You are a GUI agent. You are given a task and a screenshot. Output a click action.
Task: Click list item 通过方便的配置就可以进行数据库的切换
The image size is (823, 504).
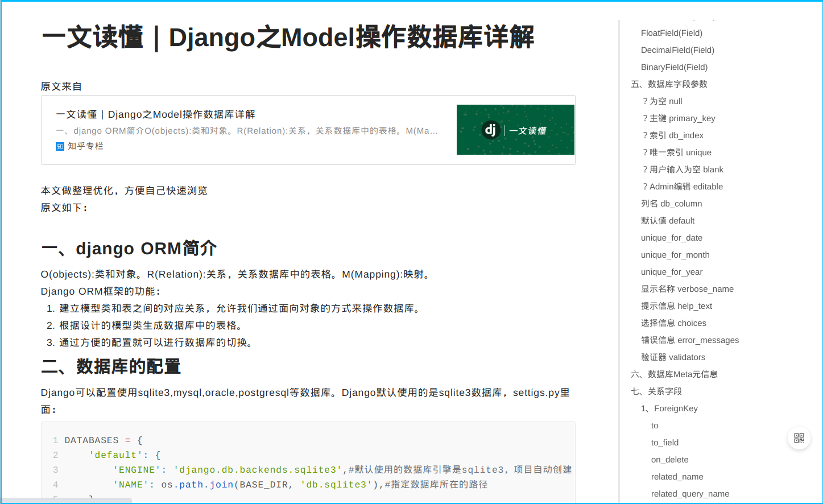pyautogui.click(x=156, y=342)
